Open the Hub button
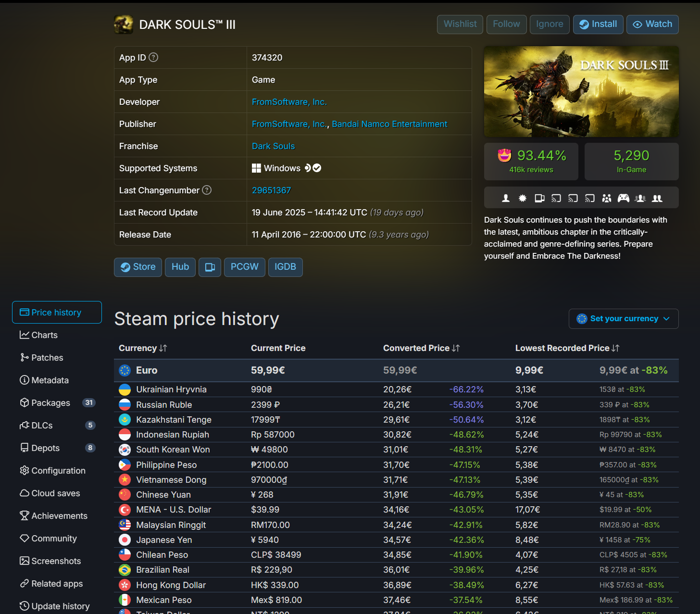 [180, 267]
